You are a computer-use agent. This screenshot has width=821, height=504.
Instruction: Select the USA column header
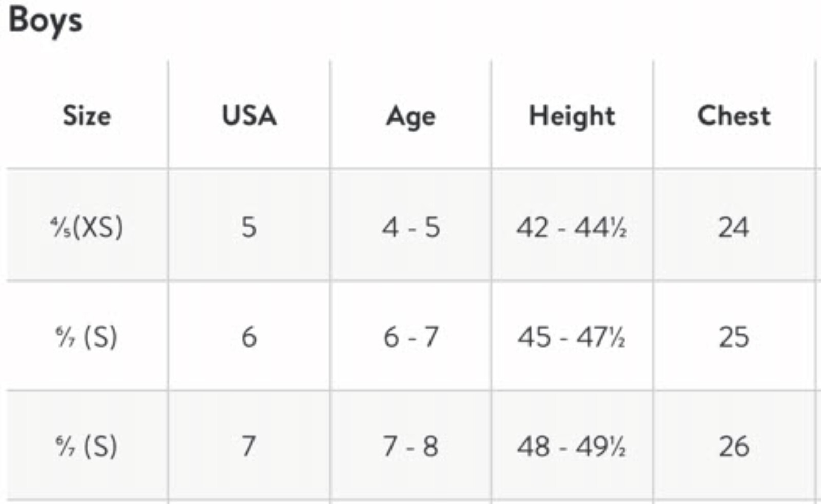249,115
